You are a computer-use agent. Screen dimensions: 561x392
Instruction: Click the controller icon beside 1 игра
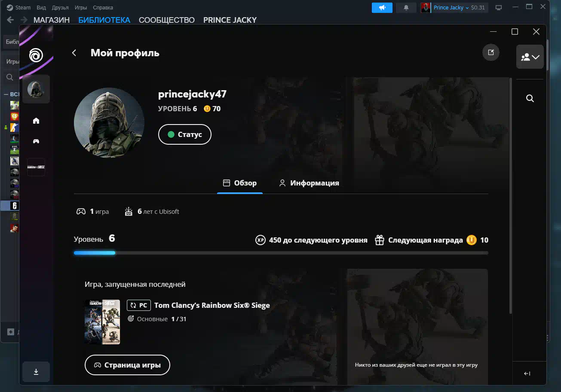(x=81, y=211)
